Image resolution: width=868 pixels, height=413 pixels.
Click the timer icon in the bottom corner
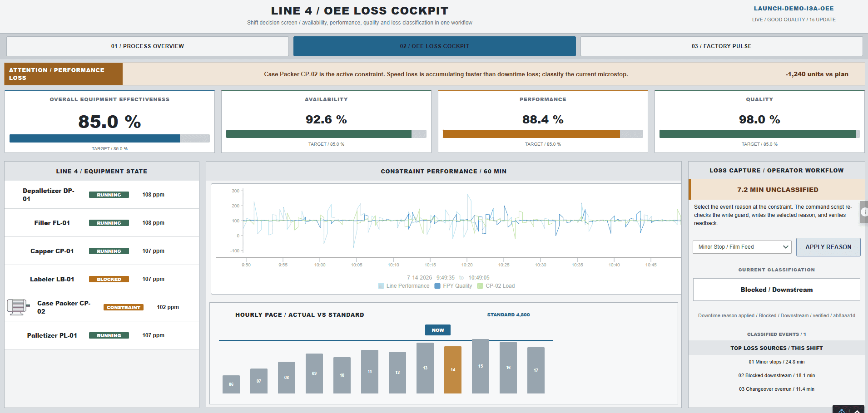coord(841,411)
